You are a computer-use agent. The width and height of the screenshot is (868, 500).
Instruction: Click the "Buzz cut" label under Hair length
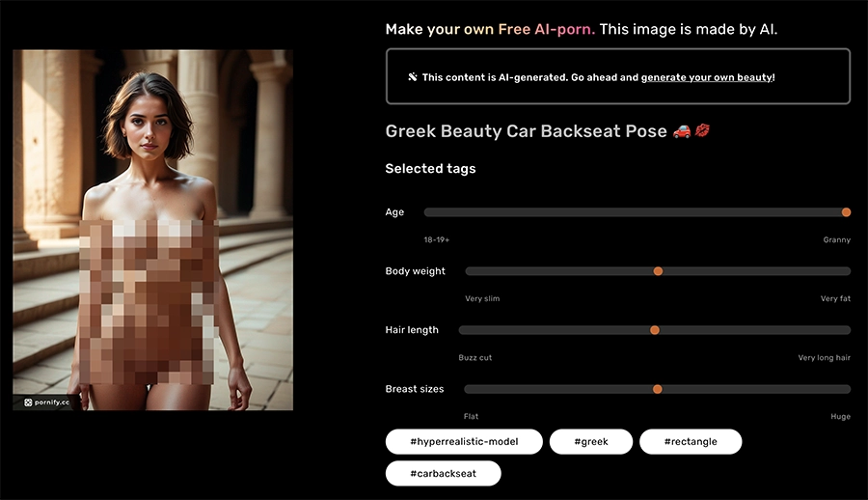tap(475, 358)
